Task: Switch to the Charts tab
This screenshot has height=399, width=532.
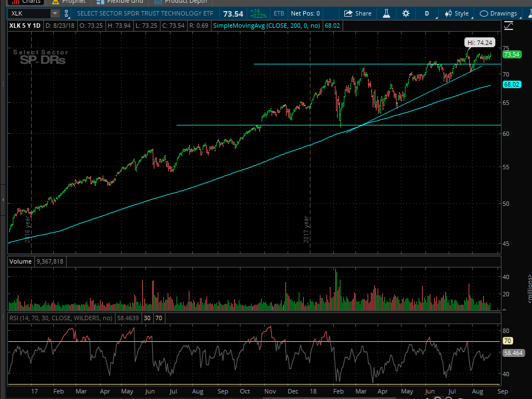Action: click(26, 2)
